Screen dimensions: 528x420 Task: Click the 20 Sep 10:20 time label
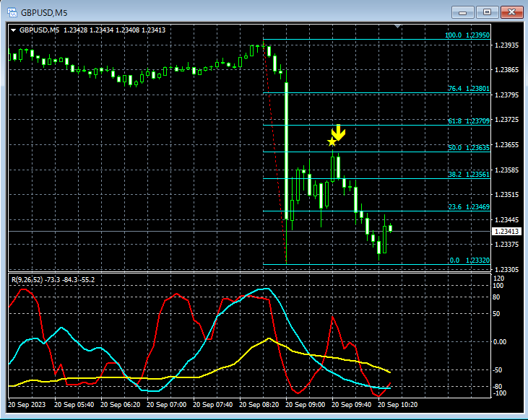coord(397,405)
